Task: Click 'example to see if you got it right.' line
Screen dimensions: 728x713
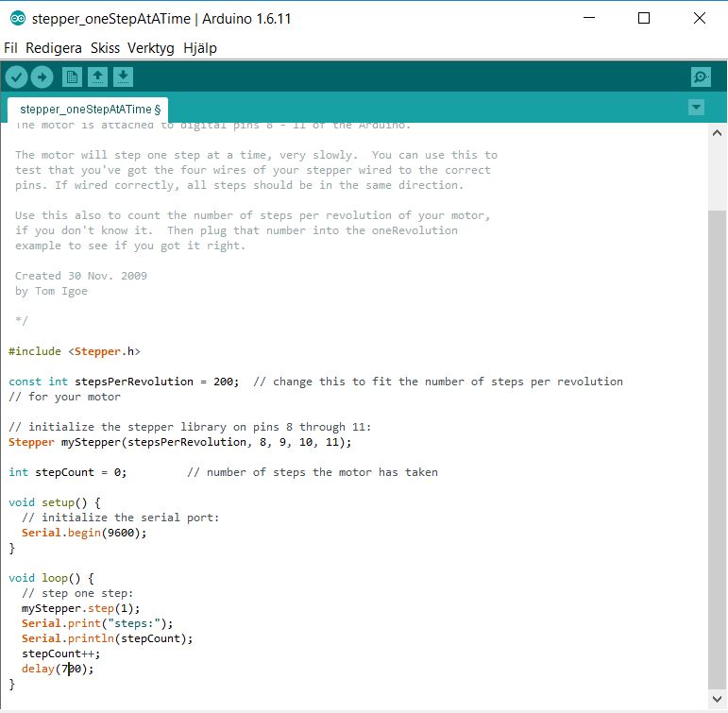Action: (130, 246)
